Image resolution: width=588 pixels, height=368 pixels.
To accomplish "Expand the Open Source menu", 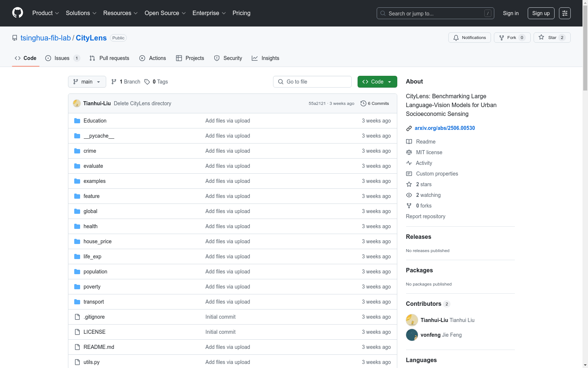I will (165, 13).
